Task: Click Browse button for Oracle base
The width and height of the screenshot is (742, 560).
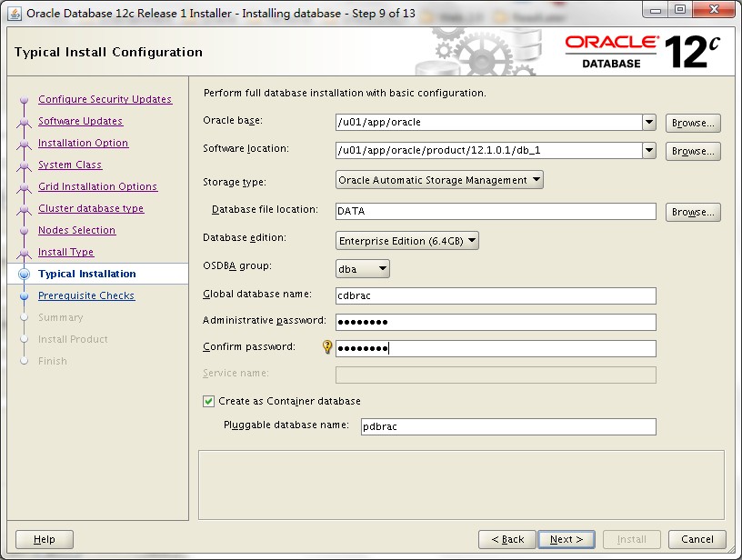Action: click(693, 123)
